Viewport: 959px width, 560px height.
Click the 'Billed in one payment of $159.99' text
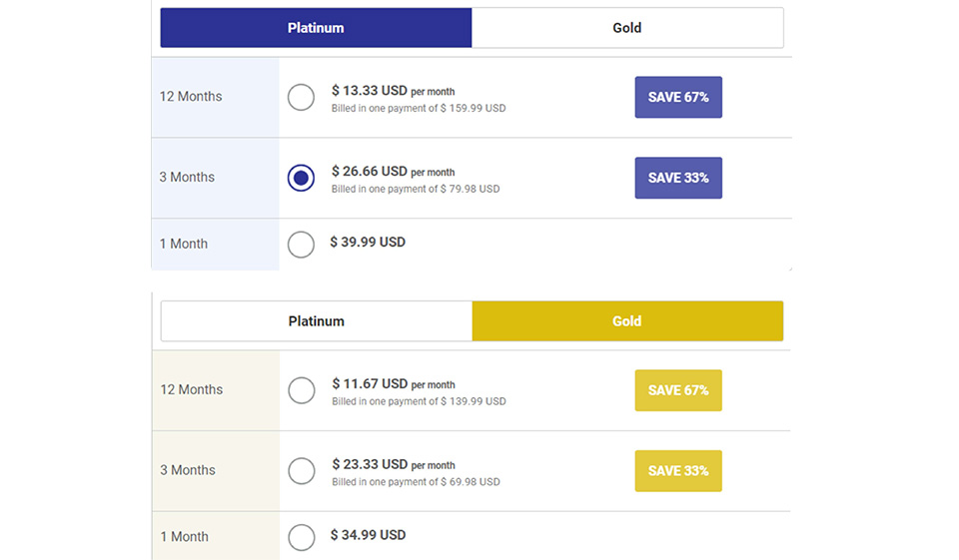point(419,109)
